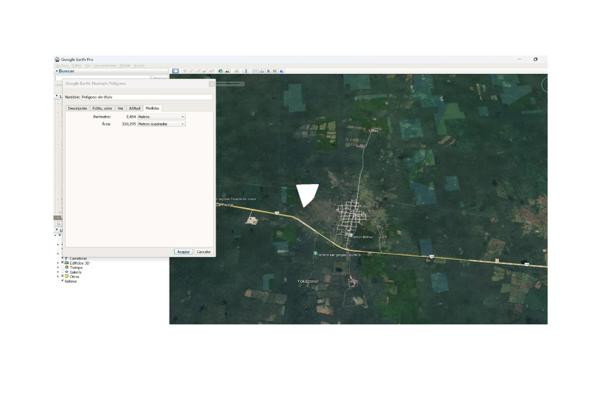
Task: Select the ruler measurement tool
Action: click(x=246, y=71)
